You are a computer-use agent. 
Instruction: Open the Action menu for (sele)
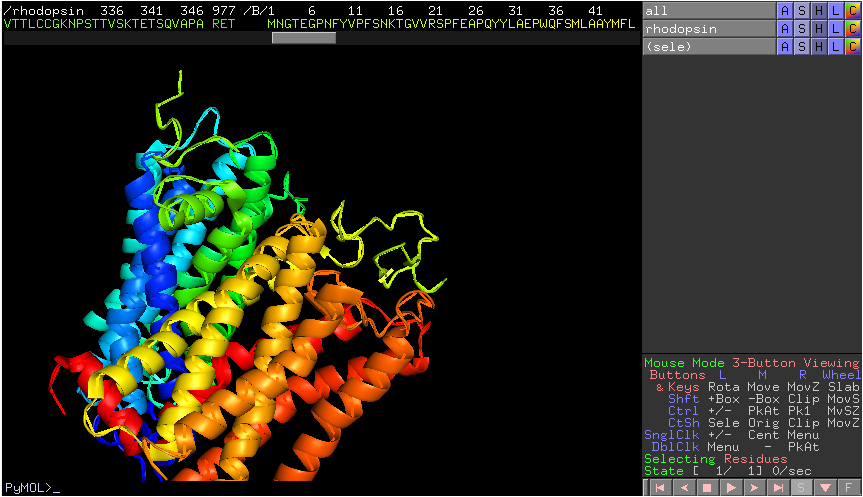click(x=785, y=47)
